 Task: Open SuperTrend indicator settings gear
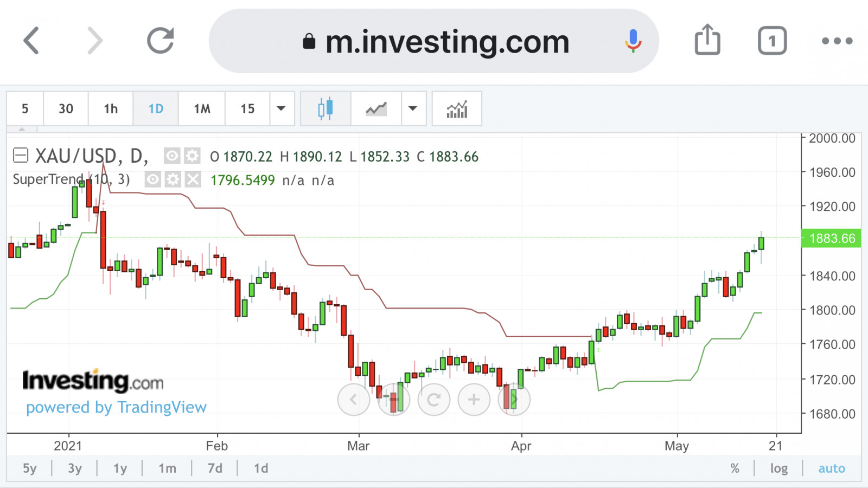pyautogui.click(x=173, y=179)
